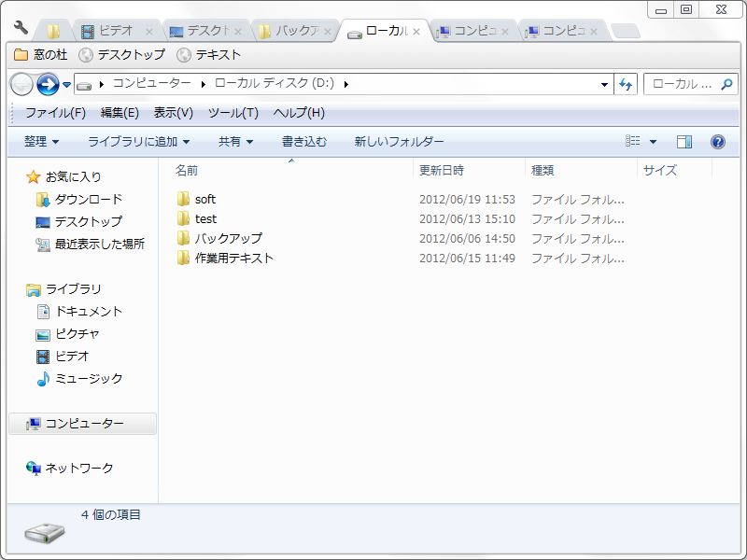The height and width of the screenshot is (560, 747).
Task: Select the test folder
Action: [x=196, y=218]
